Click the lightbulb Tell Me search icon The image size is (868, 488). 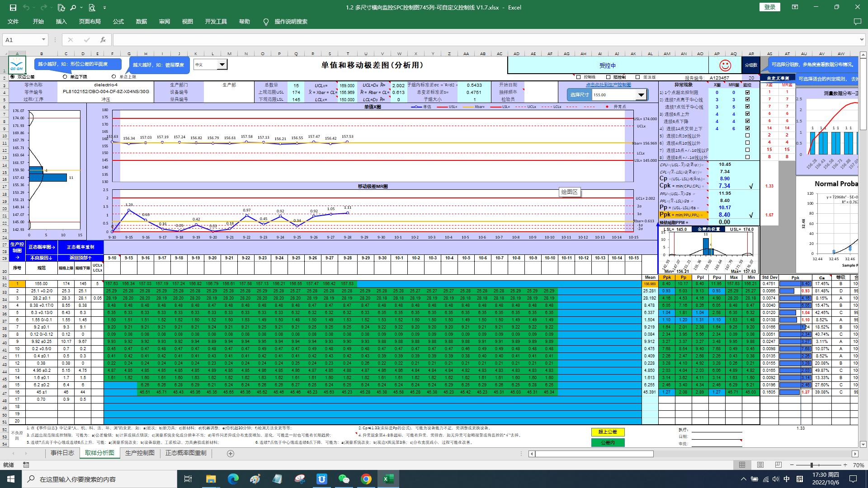coord(266,22)
